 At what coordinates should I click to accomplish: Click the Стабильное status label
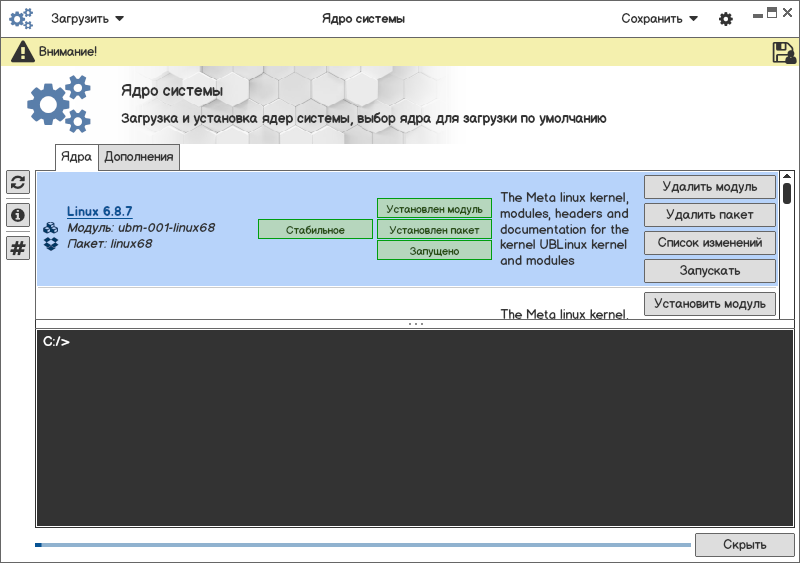[315, 230]
